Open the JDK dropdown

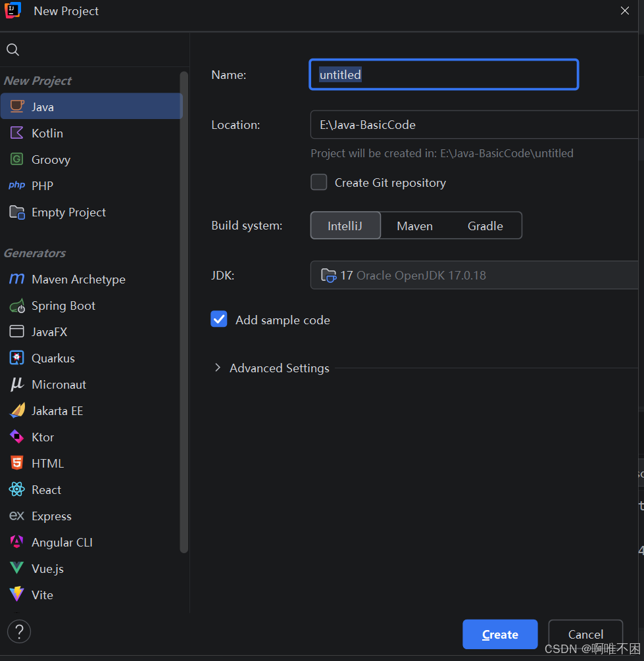474,275
